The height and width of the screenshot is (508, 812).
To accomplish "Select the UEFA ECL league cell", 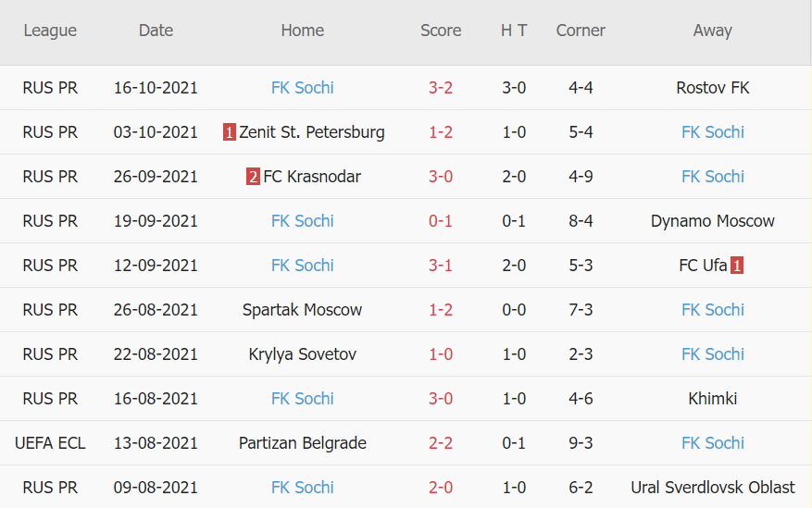I will pyautogui.click(x=50, y=443).
